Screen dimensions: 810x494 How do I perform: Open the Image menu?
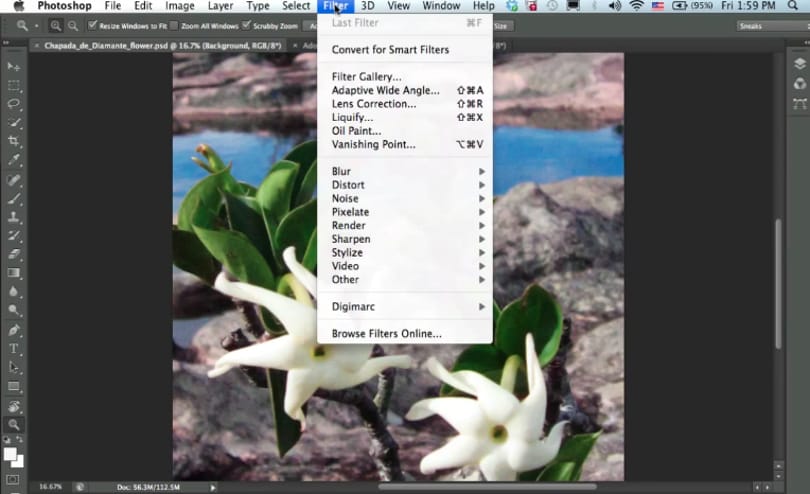pyautogui.click(x=180, y=6)
